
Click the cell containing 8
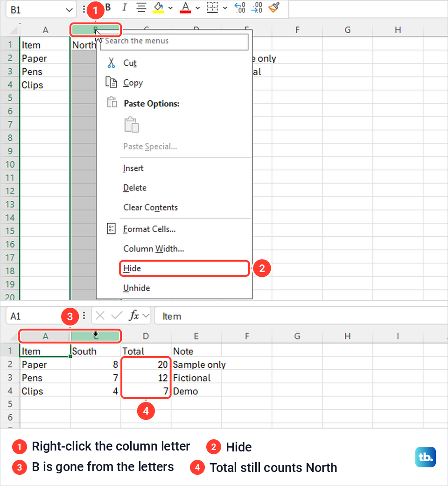[95, 365]
